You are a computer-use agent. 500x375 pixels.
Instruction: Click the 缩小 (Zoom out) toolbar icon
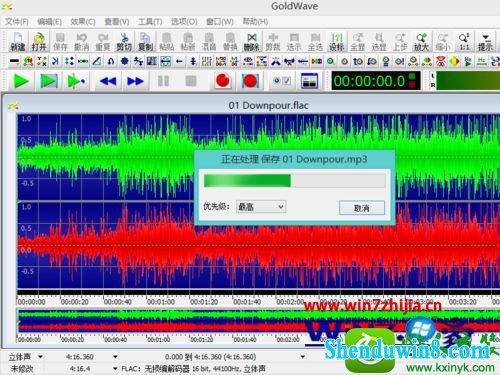coord(443,42)
